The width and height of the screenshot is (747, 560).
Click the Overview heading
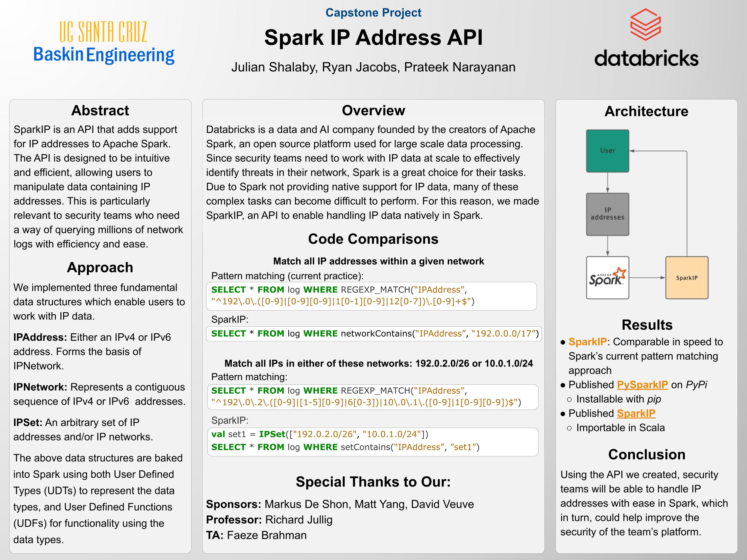pyautogui.click(x=373, y=111)
